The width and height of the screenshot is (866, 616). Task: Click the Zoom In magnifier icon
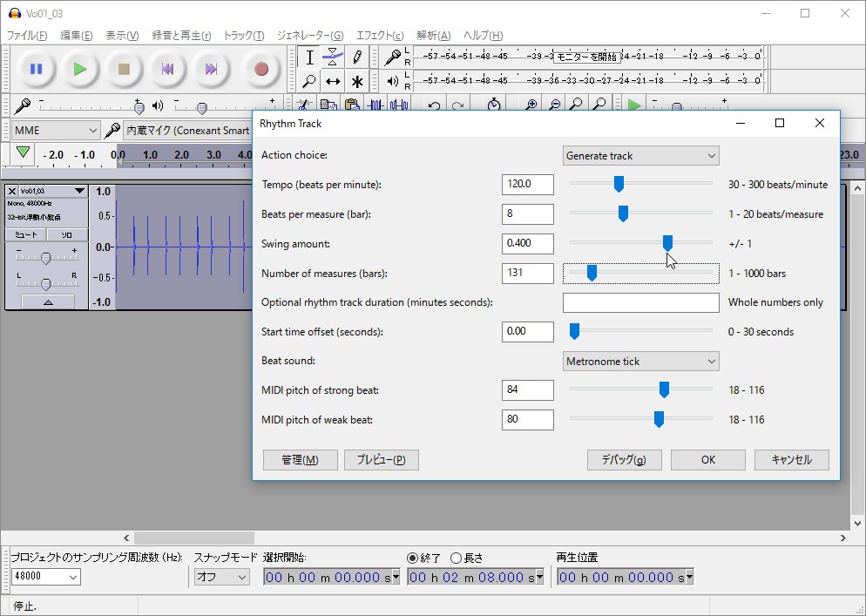(x=530, y=105)
